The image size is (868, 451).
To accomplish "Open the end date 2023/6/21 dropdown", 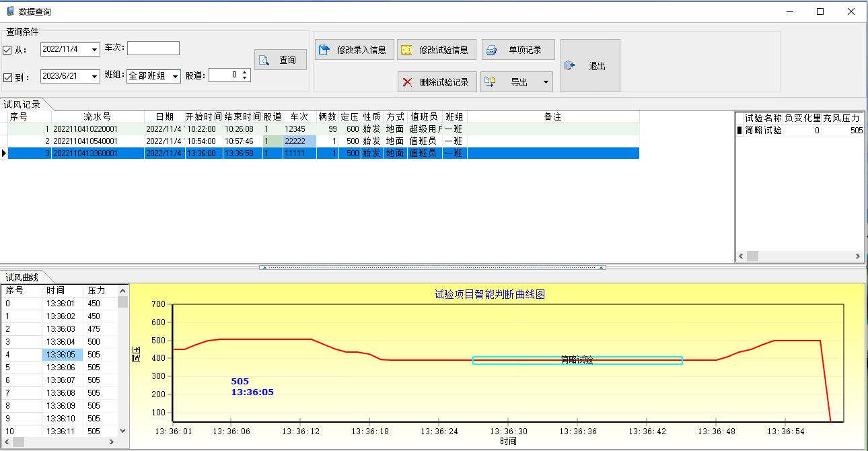I will click(x=94, y=76).
